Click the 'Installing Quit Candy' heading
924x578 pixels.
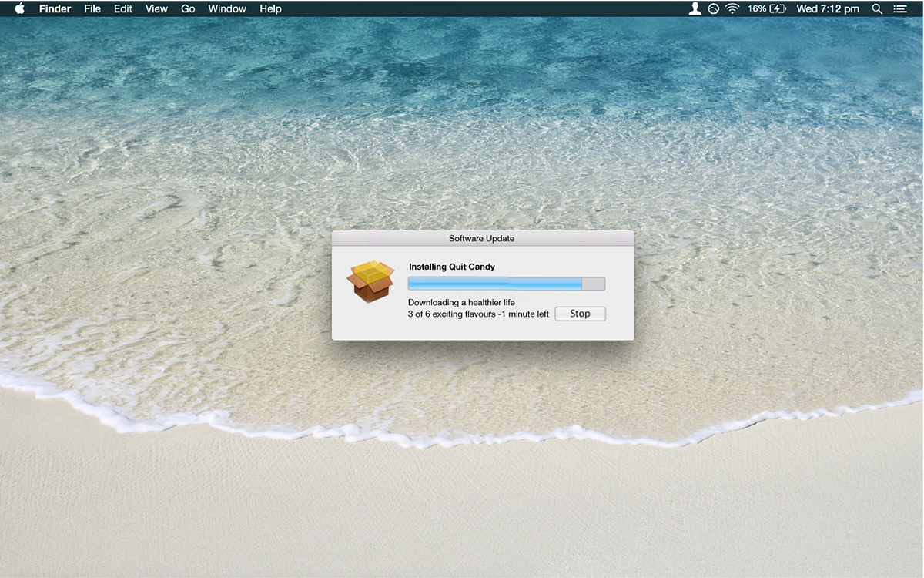click(x=452, y=267)
